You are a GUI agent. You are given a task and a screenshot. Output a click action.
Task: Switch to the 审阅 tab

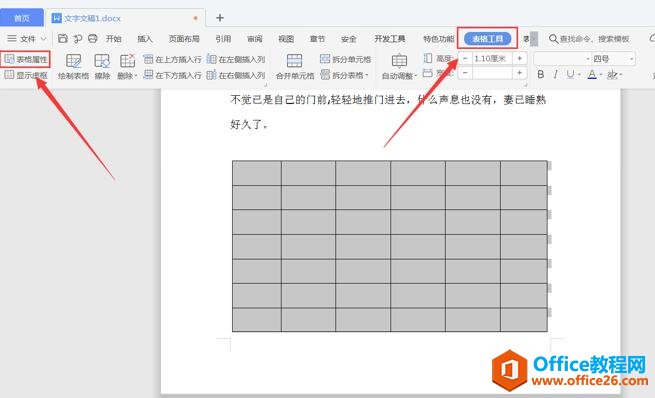point(255,39)
